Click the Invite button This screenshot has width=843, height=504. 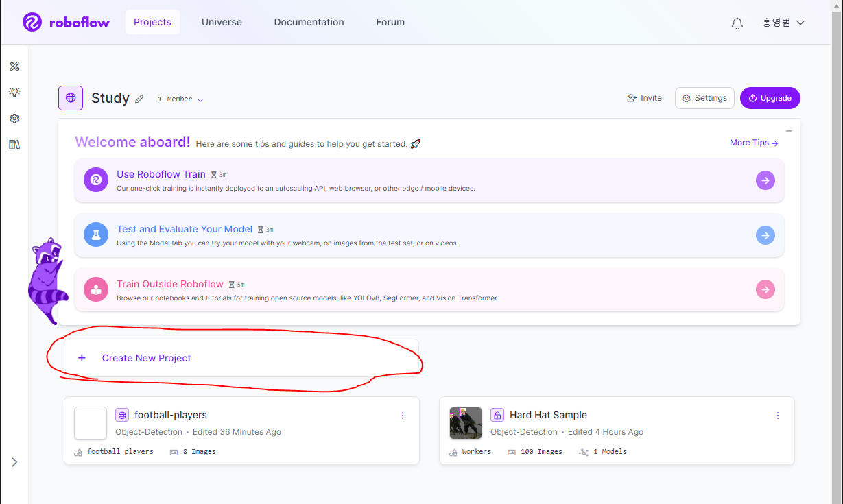pyautogui.click(x=644, y=98)
